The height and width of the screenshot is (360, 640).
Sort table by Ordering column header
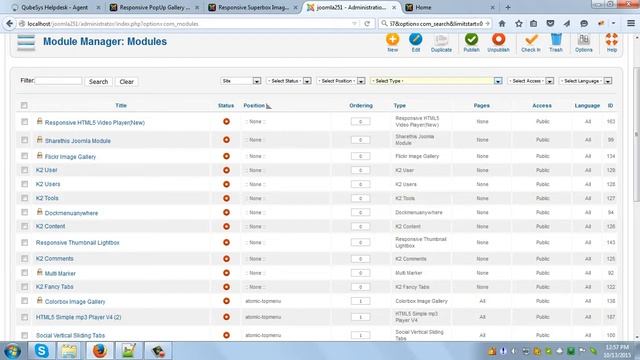click(361, 105)
